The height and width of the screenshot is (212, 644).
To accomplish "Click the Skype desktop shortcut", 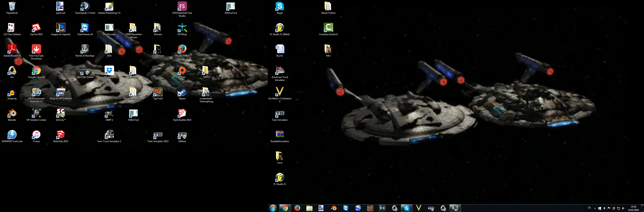I will [x=279, y=8].
